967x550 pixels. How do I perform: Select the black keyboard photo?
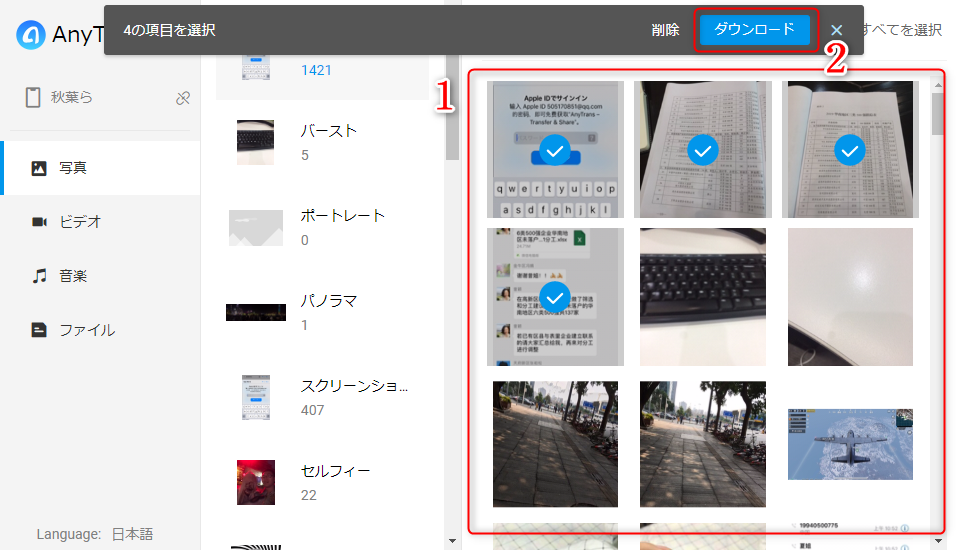(702, 297)
